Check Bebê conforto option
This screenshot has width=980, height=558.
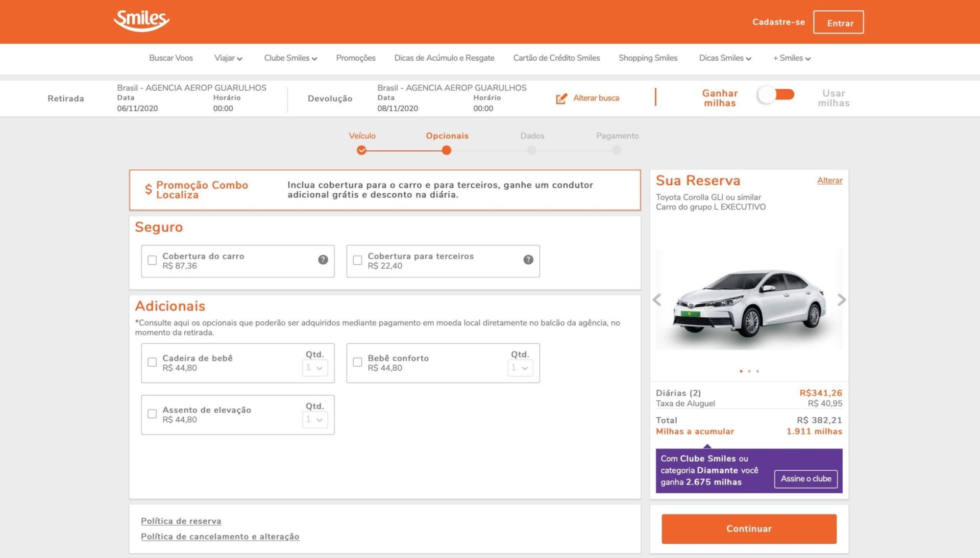tap(357, 362)
